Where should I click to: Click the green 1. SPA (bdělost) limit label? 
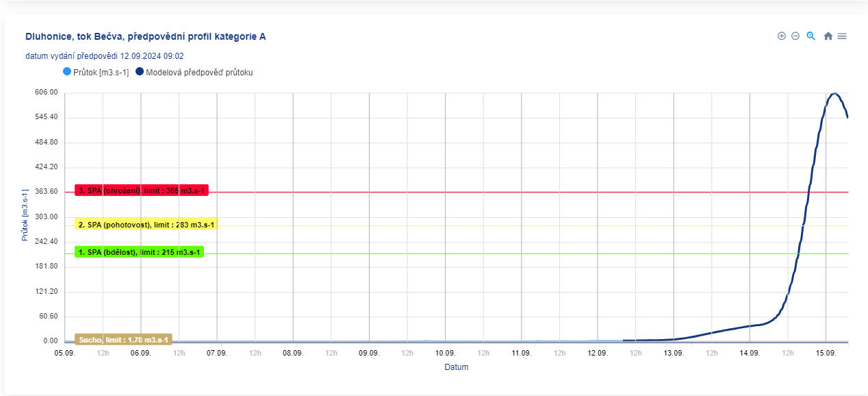pyautogui.click(x=139, y=252)
